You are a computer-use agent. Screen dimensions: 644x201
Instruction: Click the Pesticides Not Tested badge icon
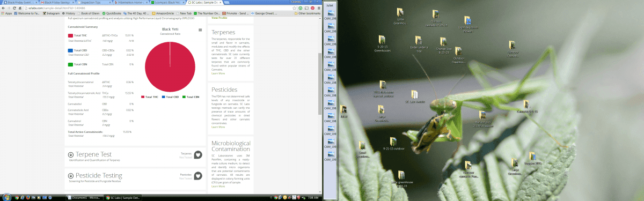click(197, 175)
